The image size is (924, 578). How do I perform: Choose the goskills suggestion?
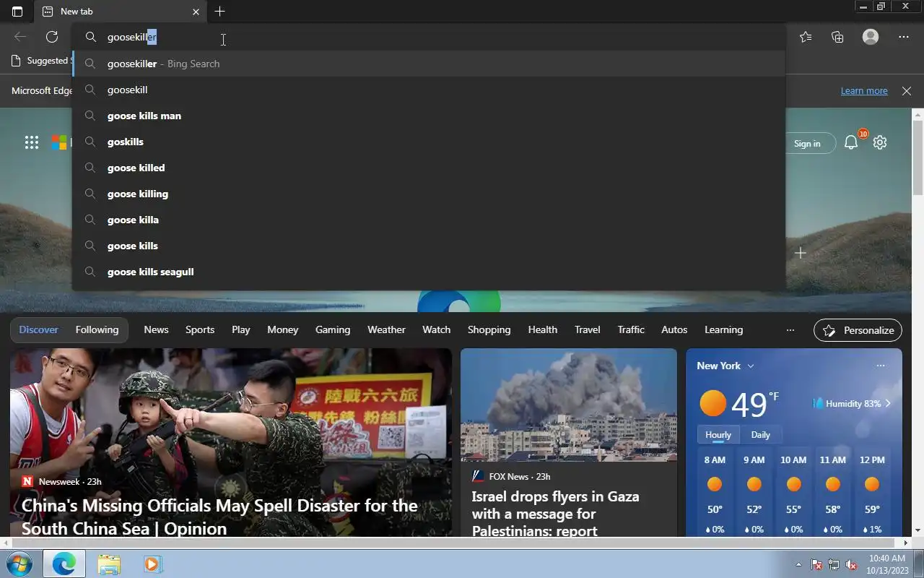coord(429,142)
